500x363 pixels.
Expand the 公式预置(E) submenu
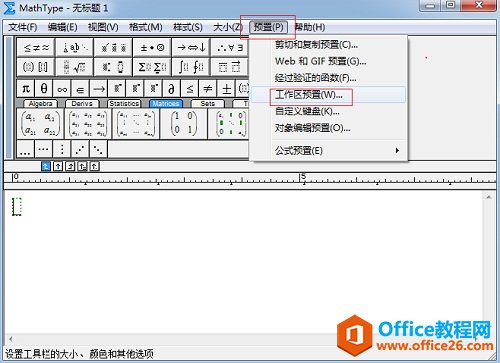click(x=328, y=151)
